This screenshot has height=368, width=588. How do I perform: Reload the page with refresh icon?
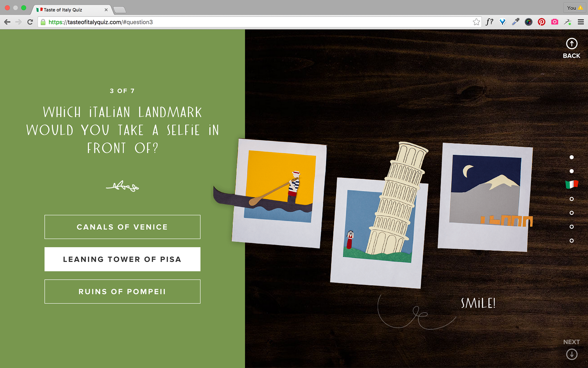[30, 22]
